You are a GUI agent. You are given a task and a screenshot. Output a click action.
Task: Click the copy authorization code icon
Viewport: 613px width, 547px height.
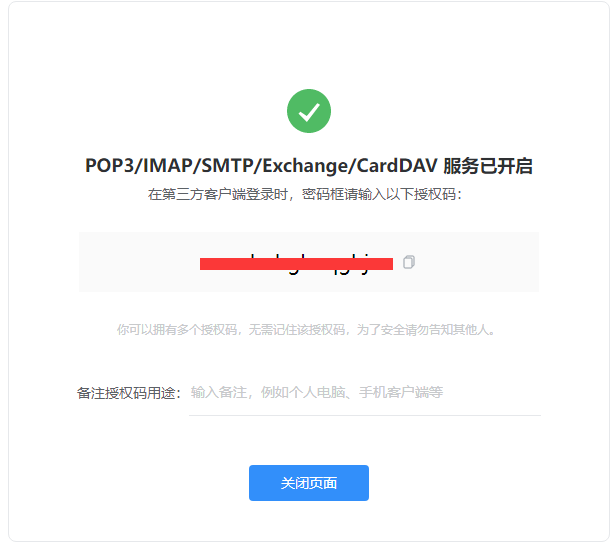point(409,262)
